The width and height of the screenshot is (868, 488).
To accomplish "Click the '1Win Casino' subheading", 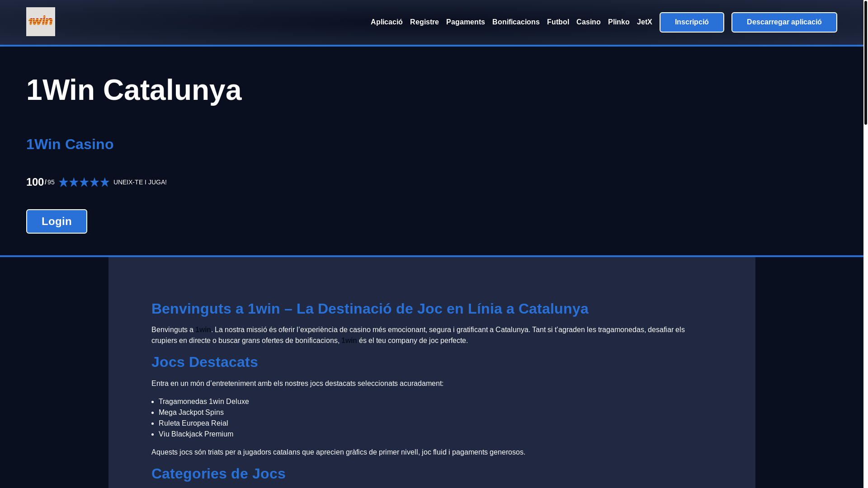I will point(70,144).
